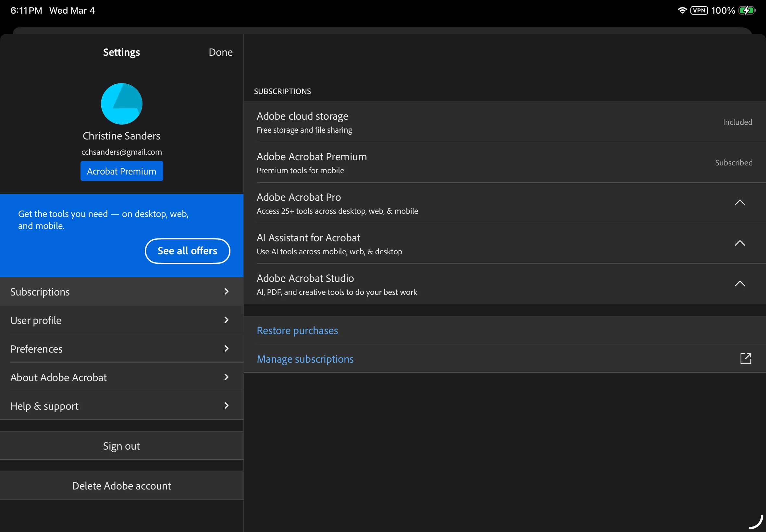Open User profile settings
Image resolution: width=766 pixels, height=532 pixels.
121,320
